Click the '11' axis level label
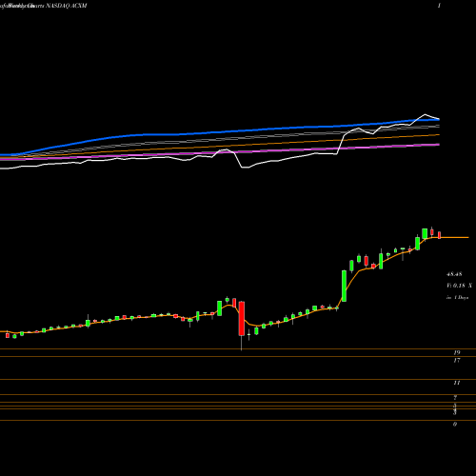Image resolution: width=476 pixels, height=476 pixels. pos(457,383)
